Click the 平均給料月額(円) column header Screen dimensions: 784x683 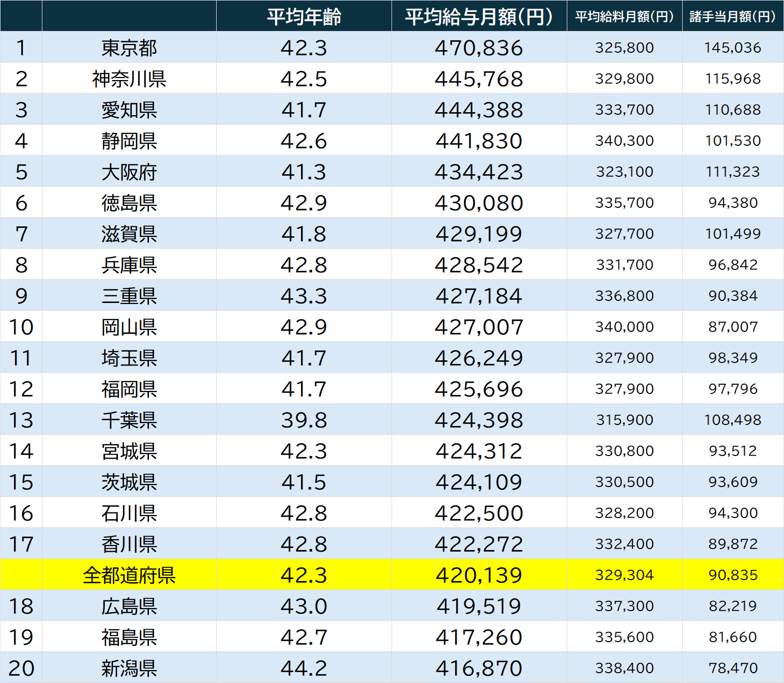[x=624, y=17]
